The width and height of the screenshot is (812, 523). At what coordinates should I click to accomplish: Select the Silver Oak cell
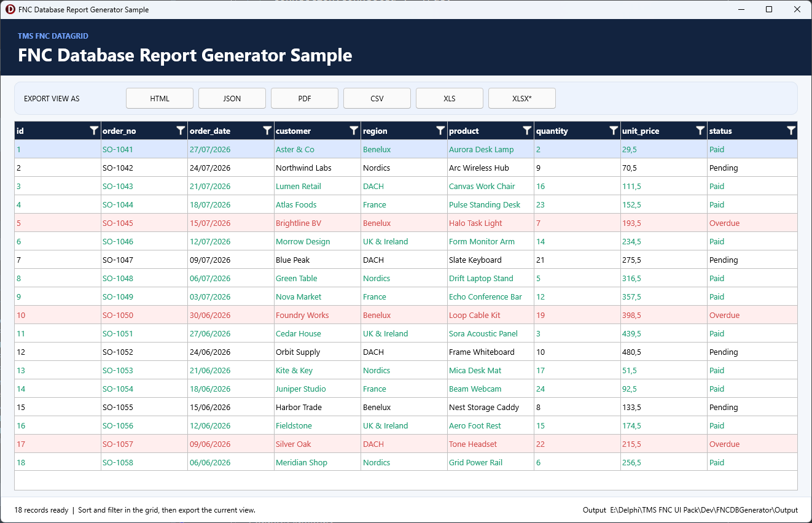pyautogui.click(x=318, y=444)
